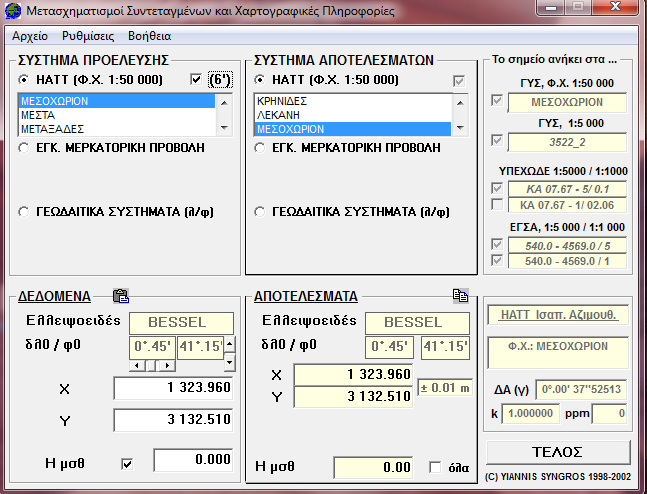Screen dimensions: 647x494
Task: Select ΜΕΤΑΞΑΔΕΣ in source map list
Action: point(117,129)
